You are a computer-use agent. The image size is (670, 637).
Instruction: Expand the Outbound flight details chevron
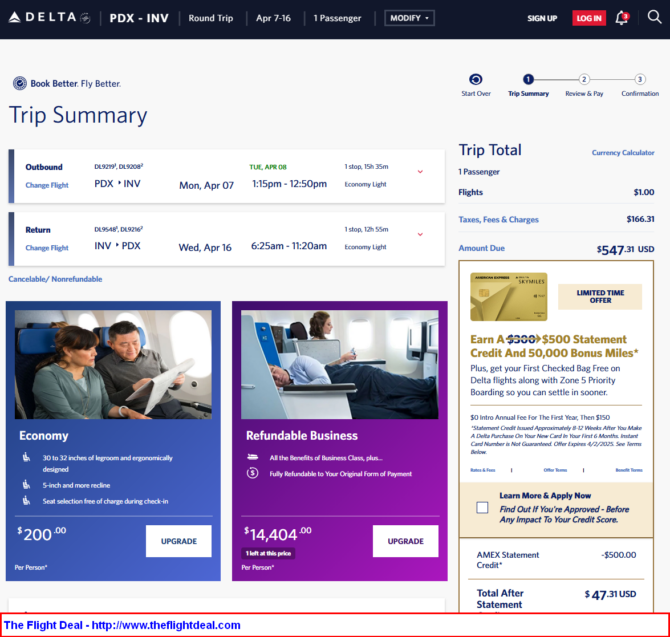point(420,172)
